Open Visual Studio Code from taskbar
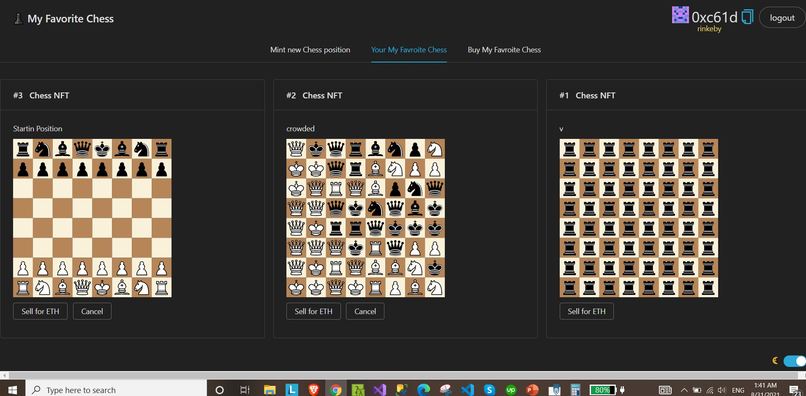This screenshot has height=396, width=806. (x=467, y=390)
